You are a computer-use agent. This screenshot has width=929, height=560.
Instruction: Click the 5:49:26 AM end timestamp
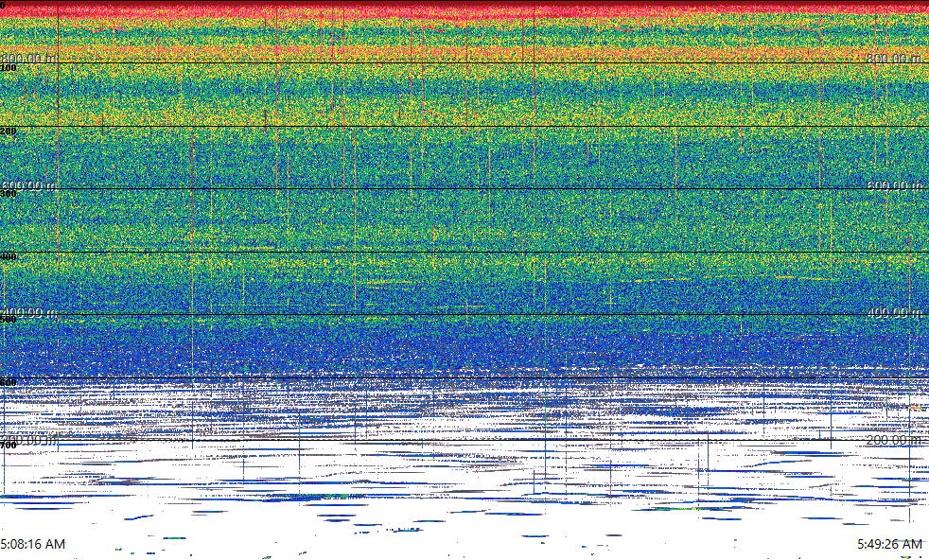tap(889, 543)
